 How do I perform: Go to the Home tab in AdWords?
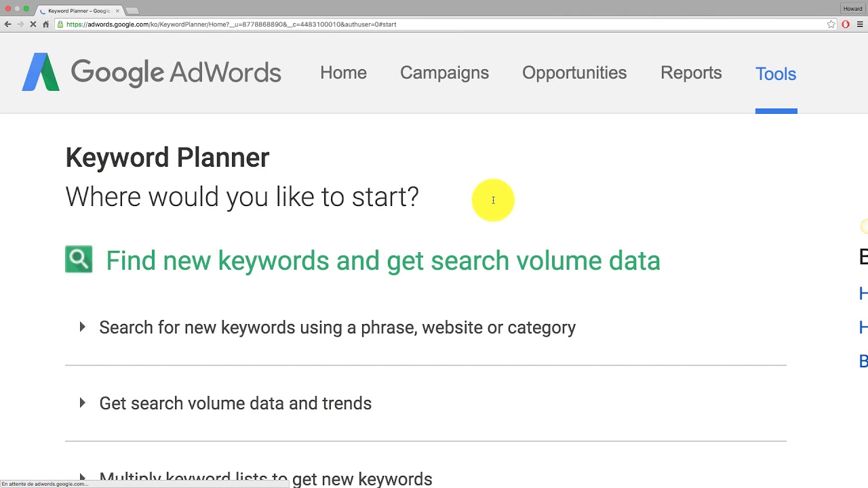coord(343,73)
